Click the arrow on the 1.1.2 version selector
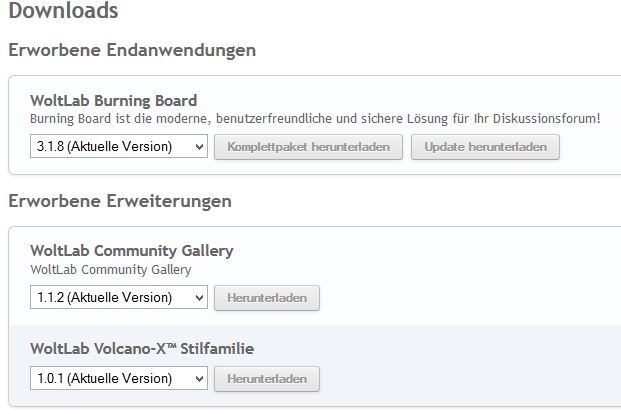 pos(198,297)
